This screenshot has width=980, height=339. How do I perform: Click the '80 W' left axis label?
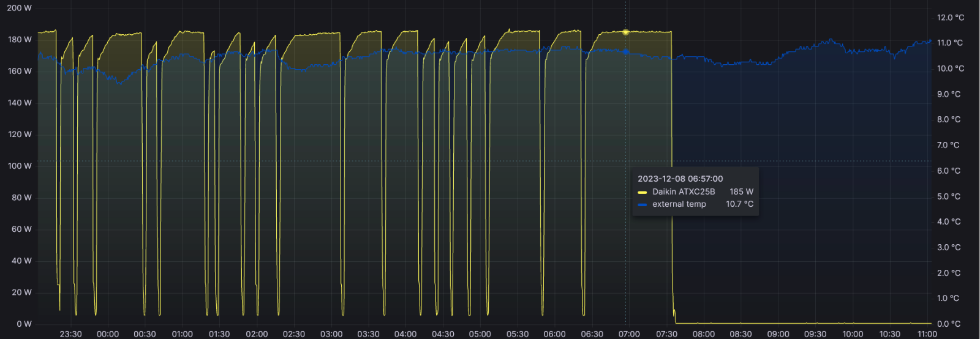(21, 198)
